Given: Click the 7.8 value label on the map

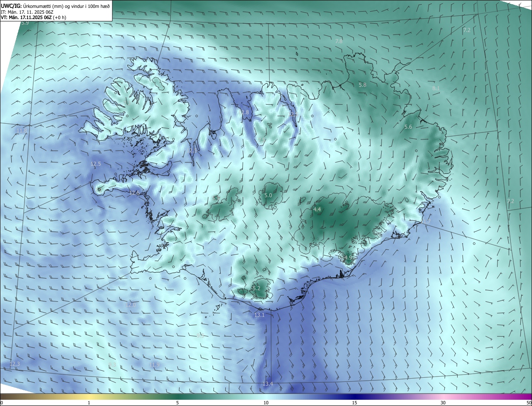Looking at the screenshot, I should click(339, 41).
